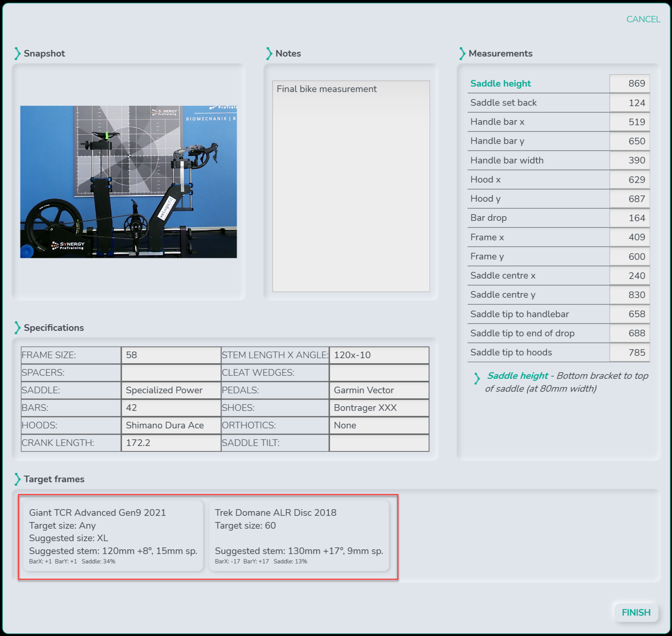The width and height of the screenshot is (672, 636).
Task: Click the CRANK LENGTH: label cell
Action: point(71,443)
